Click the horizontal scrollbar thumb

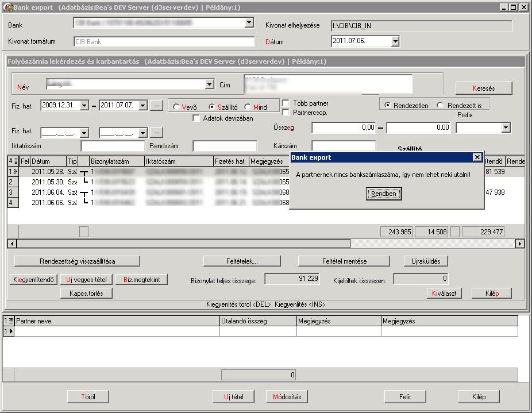pyautogui.click(x=183, y=244)
